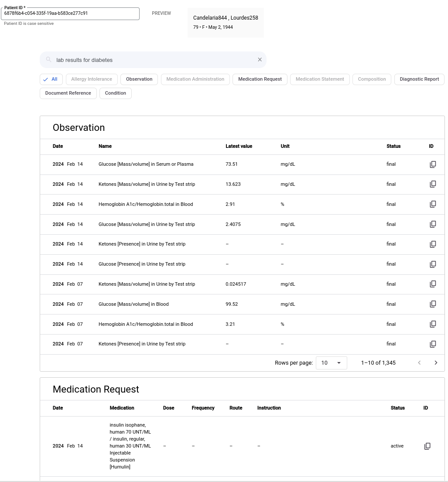Copy ID for Glucose in Blood observation
Image resolution: width=448 pixels, height=482 pixels.
pos(433,304)
